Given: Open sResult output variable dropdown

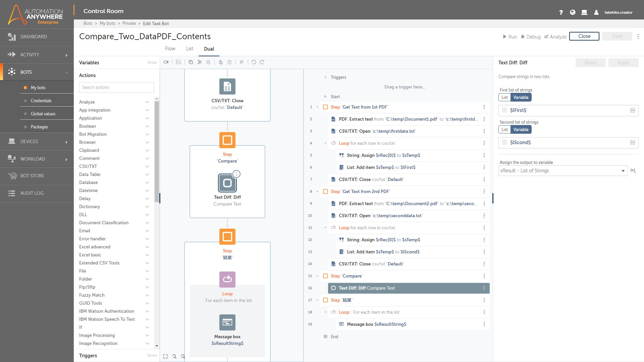Looking at the screenshot, I should tap(562, 171).
